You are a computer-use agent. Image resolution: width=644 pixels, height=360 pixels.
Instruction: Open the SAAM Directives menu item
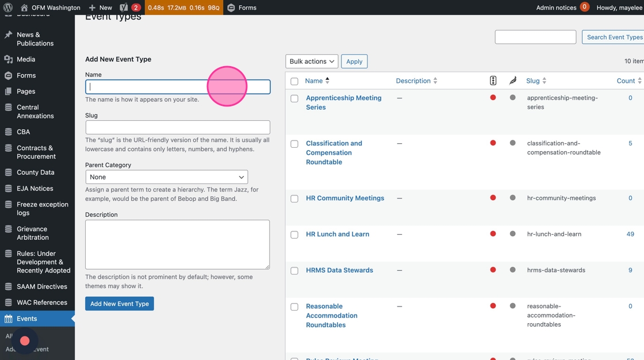point(42,286)
